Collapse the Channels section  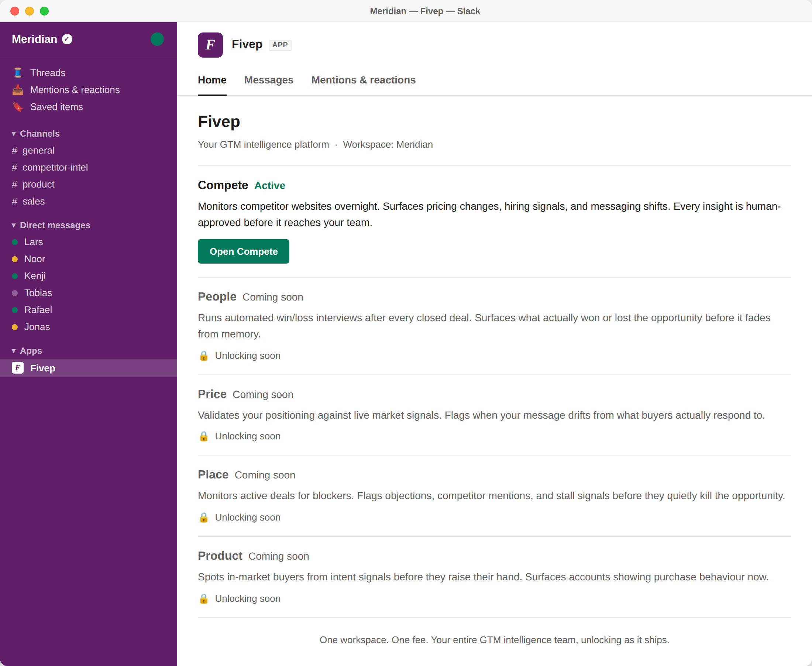[14, 134]
